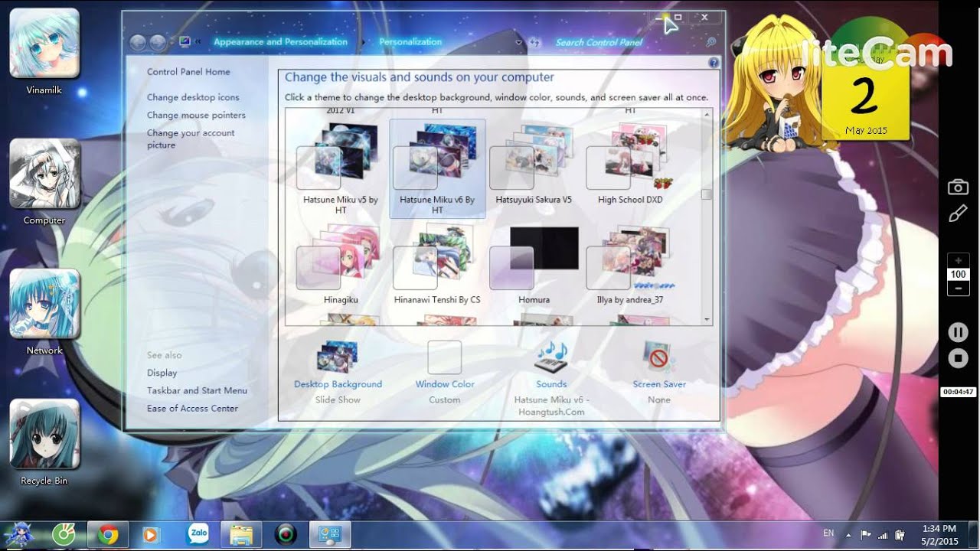Click the theme list scroll-down arrow
980x551 pixels.
(707, 319)
